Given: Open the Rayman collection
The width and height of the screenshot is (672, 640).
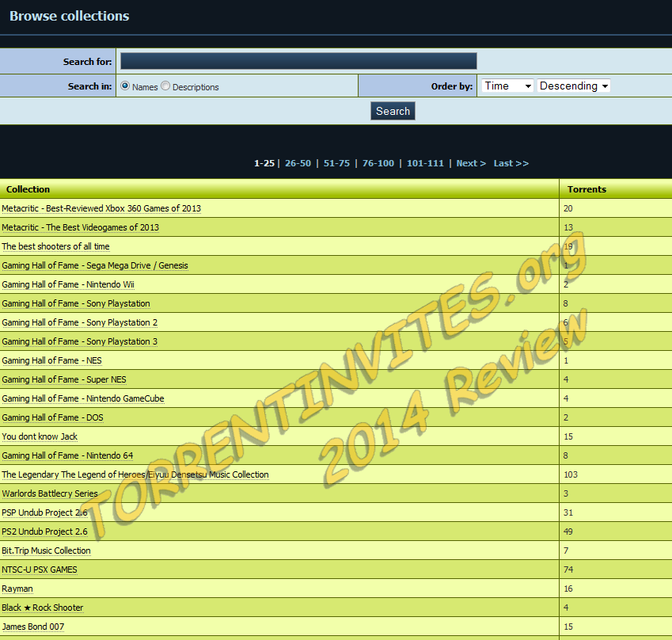Looking at the screenshot, I should click(x=17, y=589).
